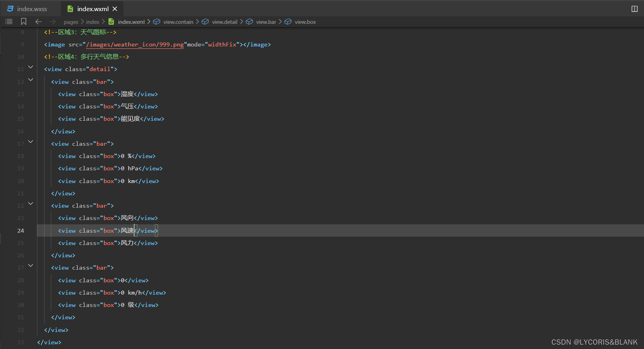Collapse the fold at line 12

31,80
